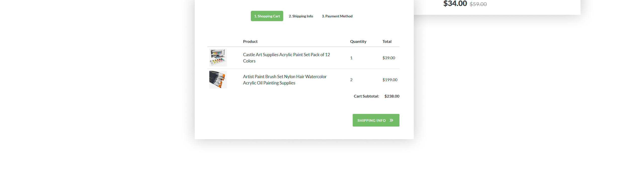Click the Cart Subtotal label
The height and width of the screenshot is (182, 644).
coord(366,96)
